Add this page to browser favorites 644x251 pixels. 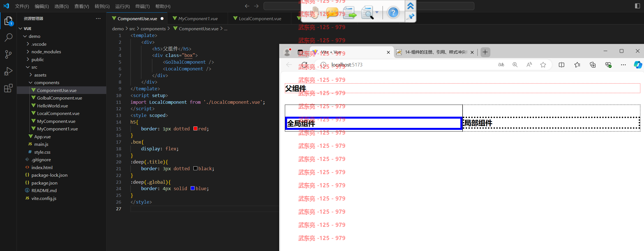tap(543, 65)
